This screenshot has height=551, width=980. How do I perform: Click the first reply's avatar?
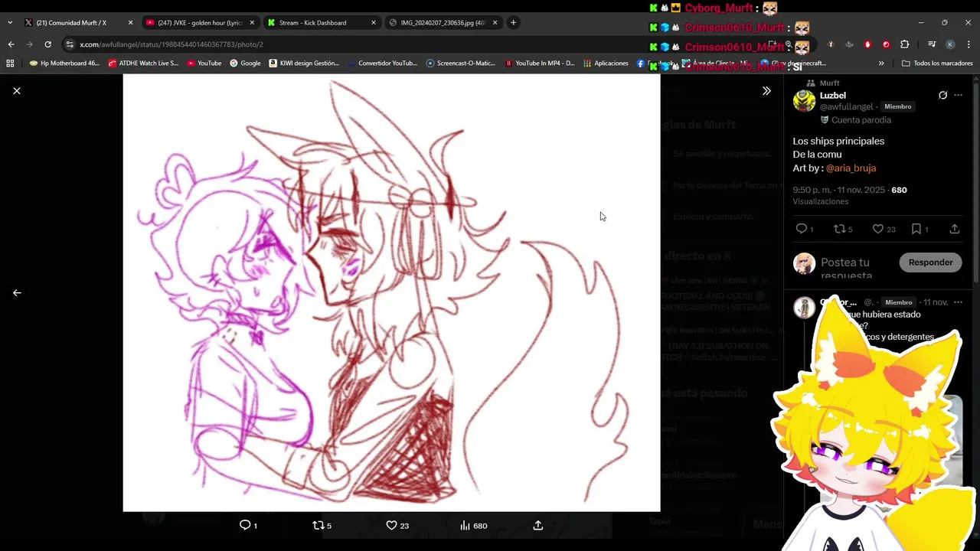pos(804,307)
